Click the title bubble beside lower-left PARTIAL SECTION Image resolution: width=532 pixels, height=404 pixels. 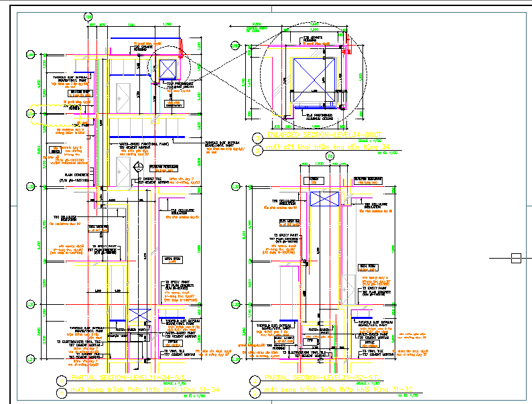pyautogui.click(x=62, y=381)
